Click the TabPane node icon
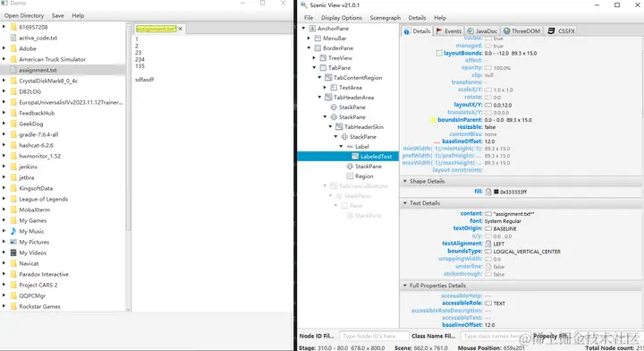Image resolution: width=644 pixels, height=351 pixels. (x=323, y=68)
